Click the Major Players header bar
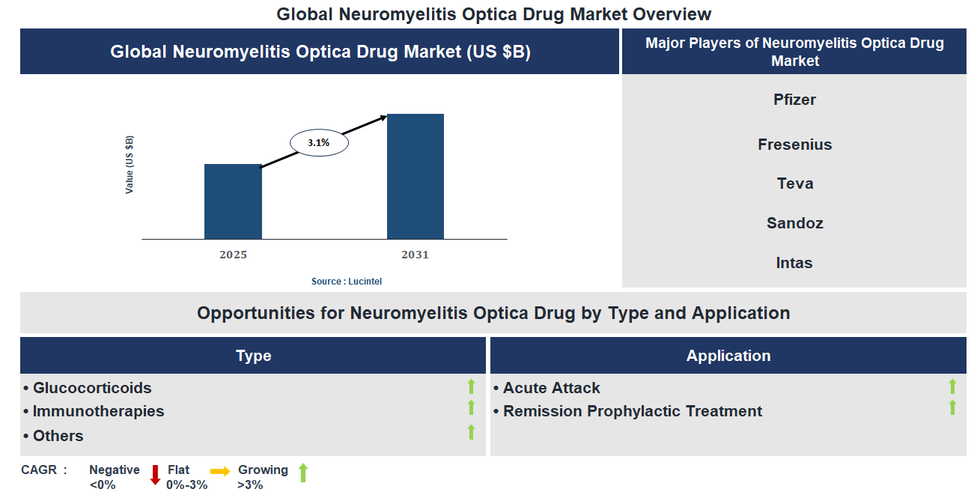The width and height of the screenshot is (980, 501). [794, 51]
